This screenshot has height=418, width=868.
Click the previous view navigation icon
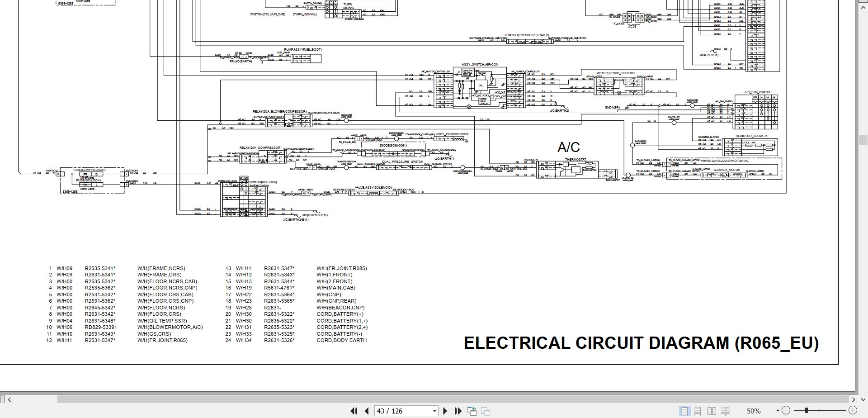click(x=472, y=411)
